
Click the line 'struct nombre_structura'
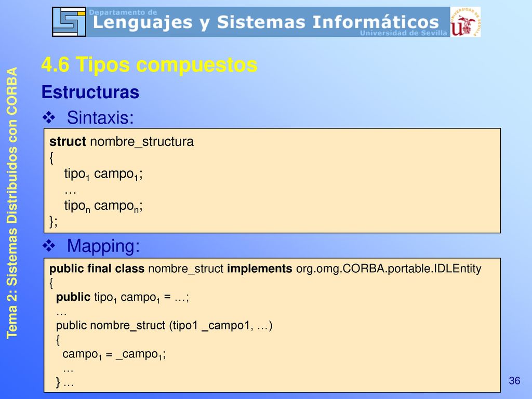122,141
